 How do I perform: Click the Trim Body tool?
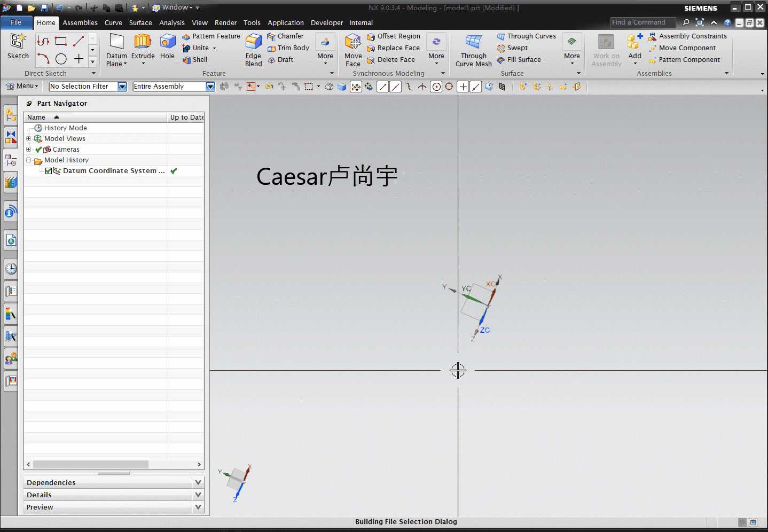288,48
